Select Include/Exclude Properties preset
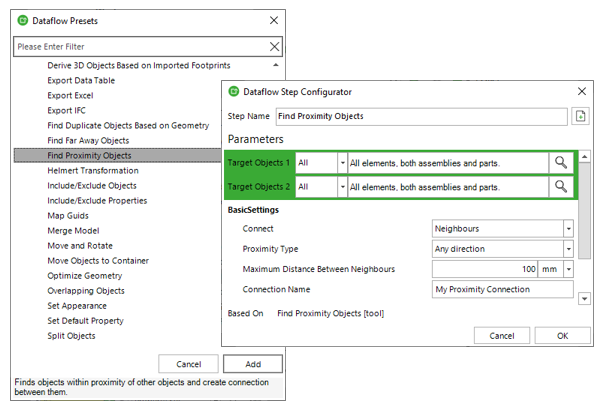The width and height of the screenshot is (607, 410). pos(97,201)
